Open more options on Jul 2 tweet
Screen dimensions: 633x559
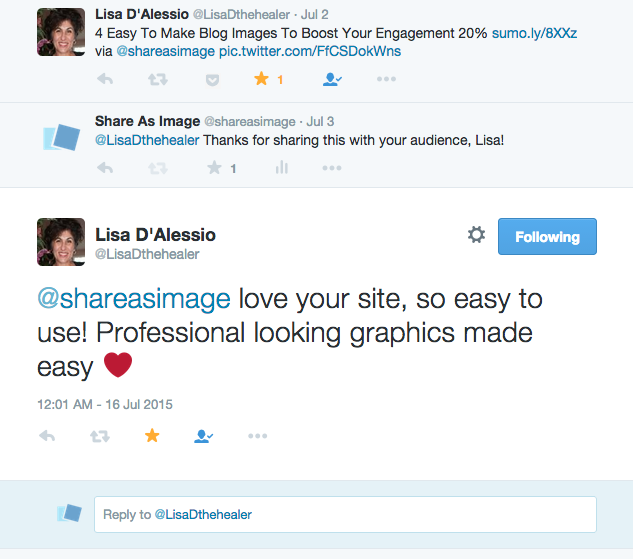click(386, 79)
